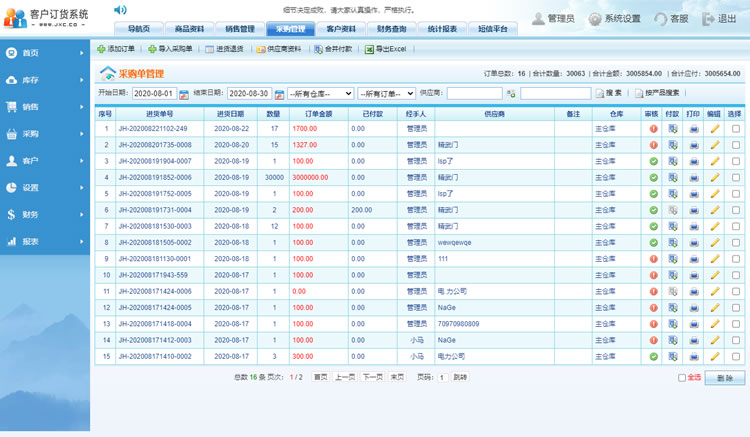Screen dimensions: 750x437
Task: Click red audit icon for order JH-202008181130-0001
Action: pos(653,259)
